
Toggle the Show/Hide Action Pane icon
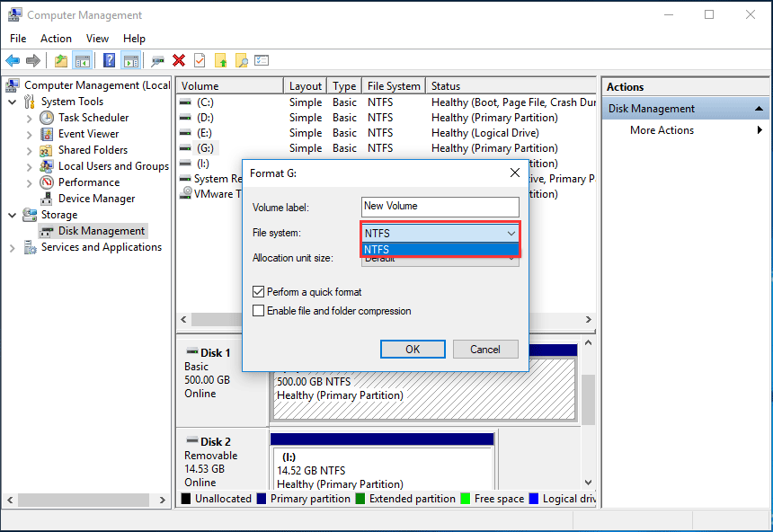(x=131, y=60)
